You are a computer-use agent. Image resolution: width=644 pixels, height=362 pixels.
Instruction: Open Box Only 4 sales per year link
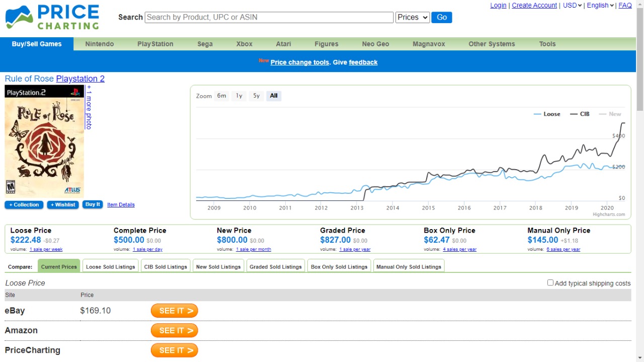459,249
